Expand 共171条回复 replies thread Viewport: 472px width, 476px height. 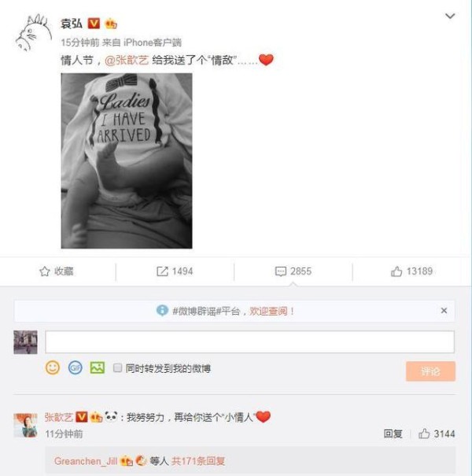coord(198,461)
